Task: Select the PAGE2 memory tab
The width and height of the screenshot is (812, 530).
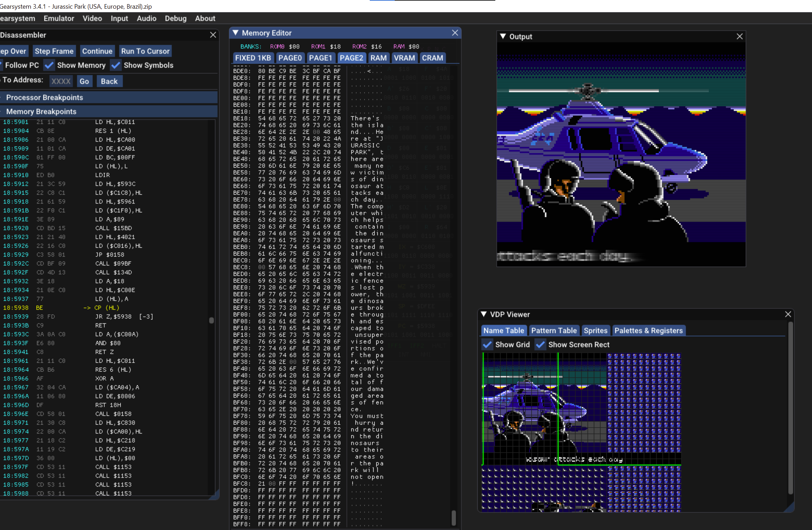Action: [x=351, y=58]
